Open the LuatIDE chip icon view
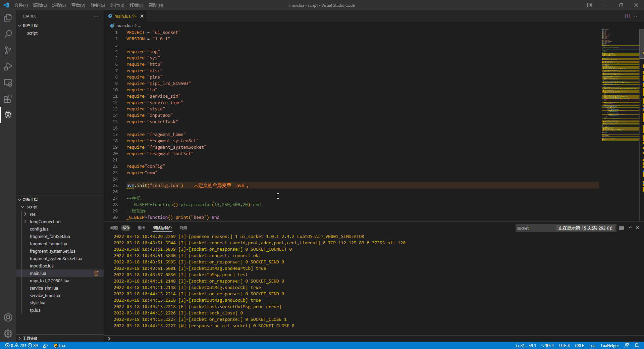The image size is (644, 349). (8, 115)
